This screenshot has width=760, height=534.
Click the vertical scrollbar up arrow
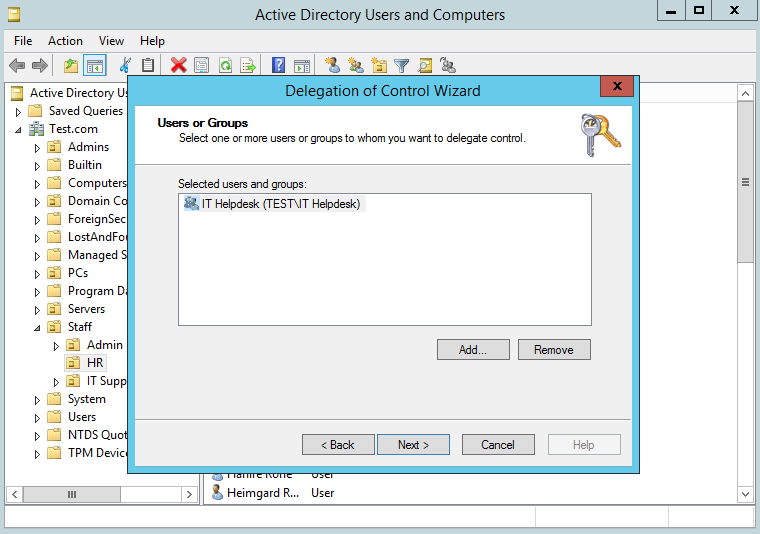(745, 93)
